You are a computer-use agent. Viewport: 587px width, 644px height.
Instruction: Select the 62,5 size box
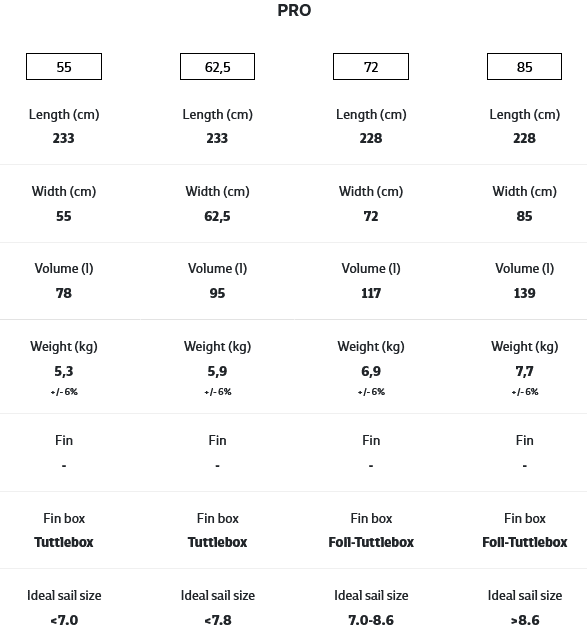pos(217,67)
